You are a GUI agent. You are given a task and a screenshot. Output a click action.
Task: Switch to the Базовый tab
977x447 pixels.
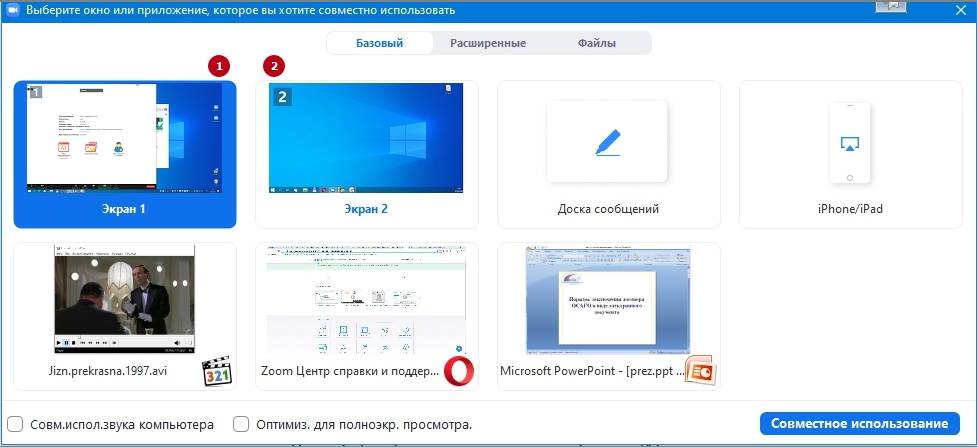pos(379,43)
